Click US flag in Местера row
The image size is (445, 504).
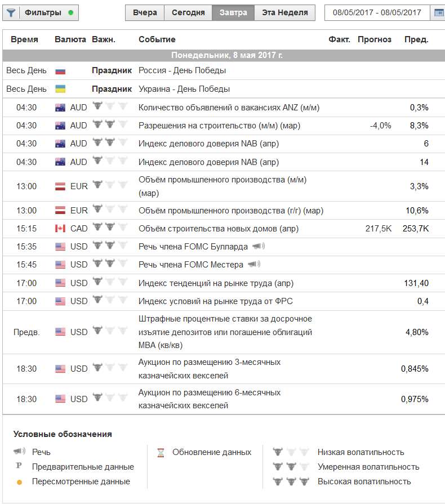pos(60,265)
